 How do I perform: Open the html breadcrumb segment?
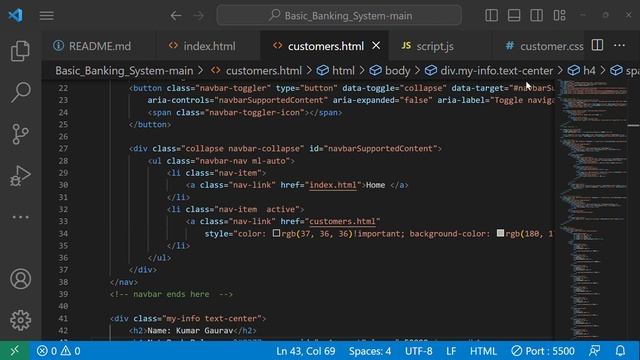click(x=336, y=71)
